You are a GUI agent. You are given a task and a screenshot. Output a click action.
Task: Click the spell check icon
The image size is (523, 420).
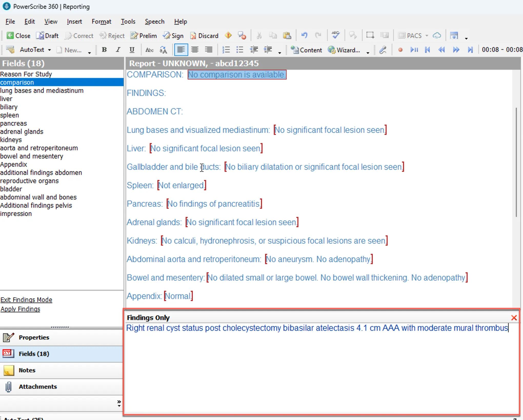[x=335, y=35]
